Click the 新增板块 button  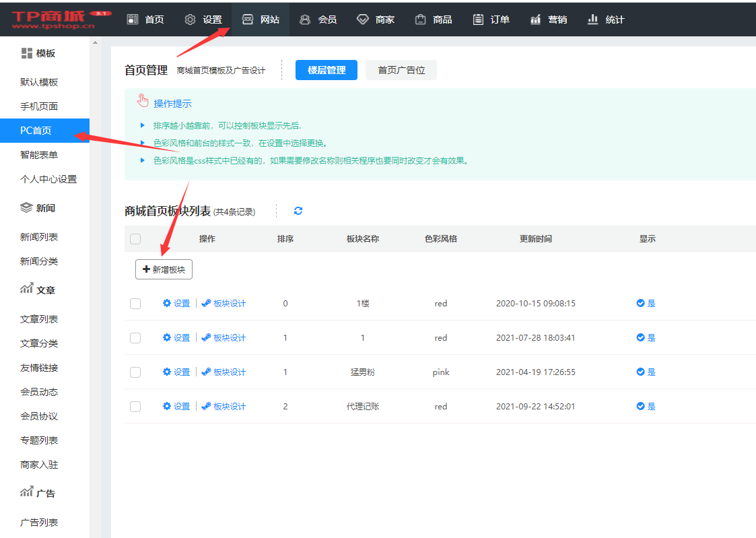click(x=164, y=269)
